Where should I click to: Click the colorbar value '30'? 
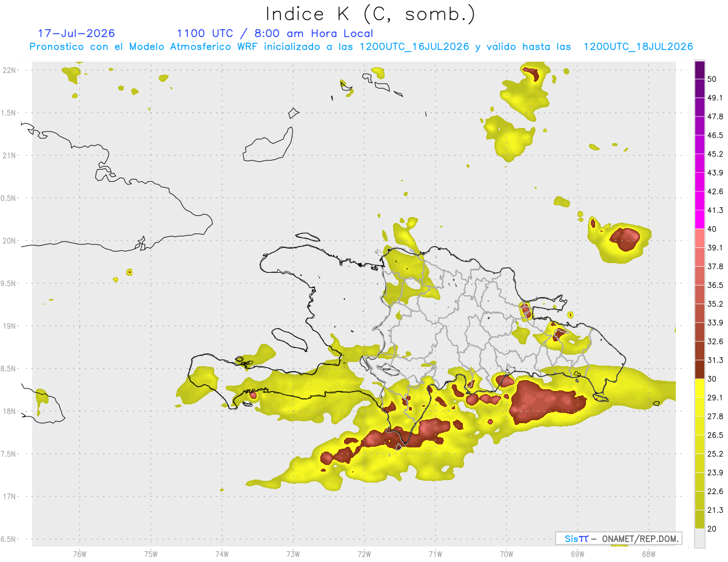(x=713, y=379)
